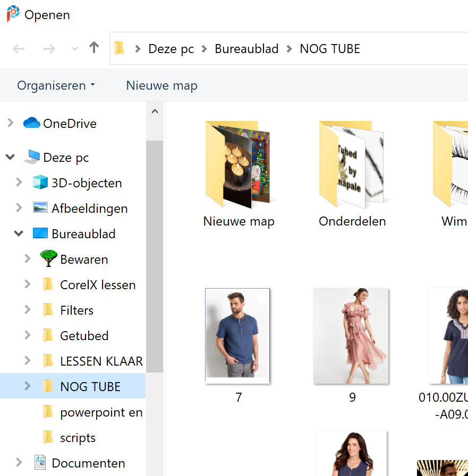The image size is (468, 476).
Task: Click the navigation pane scroll-up arrow
Action: (x=155, y=111)
